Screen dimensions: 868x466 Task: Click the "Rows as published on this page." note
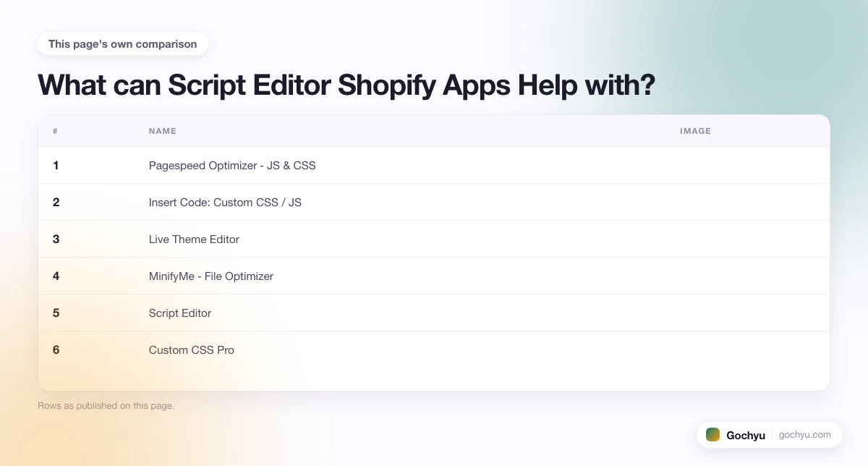tap(106, 406)
